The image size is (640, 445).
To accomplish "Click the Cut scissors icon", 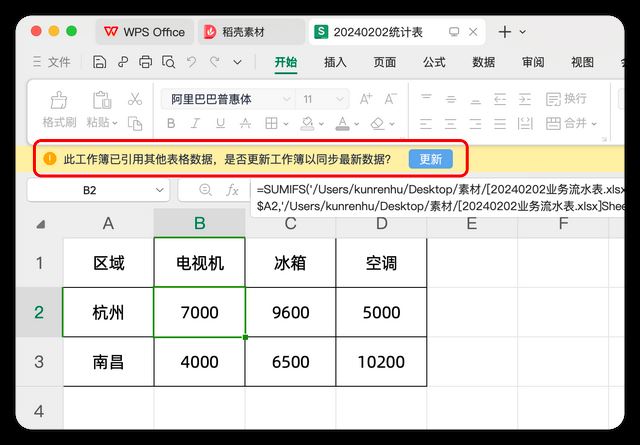I will coord(135,99).
